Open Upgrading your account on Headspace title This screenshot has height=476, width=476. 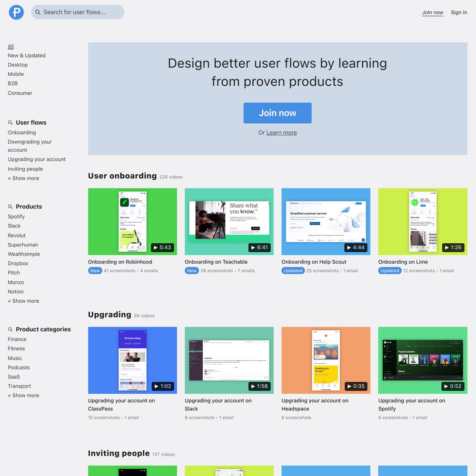[315, 405]
